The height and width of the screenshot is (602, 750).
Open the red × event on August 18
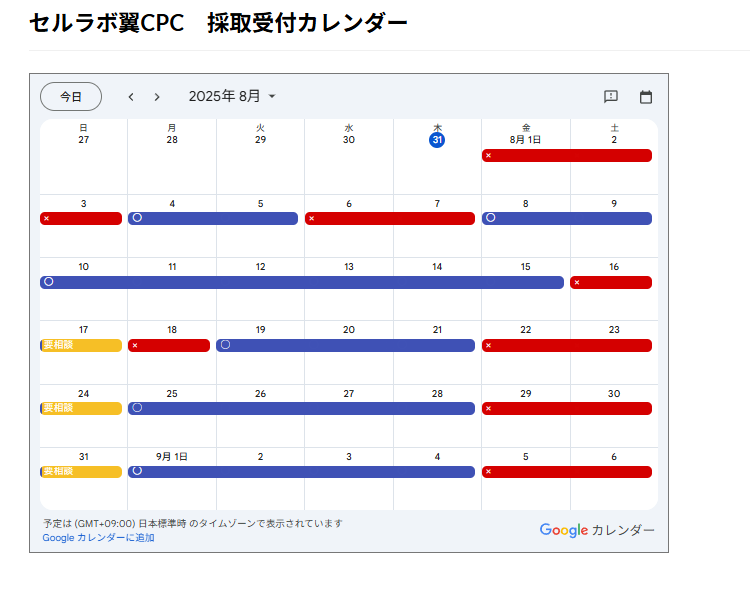[169, 345]
